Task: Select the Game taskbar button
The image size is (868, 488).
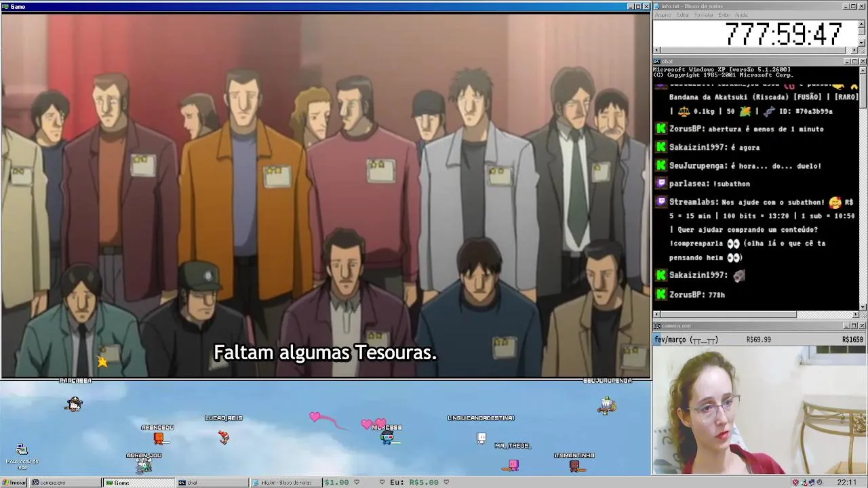Action: [138, 483]
